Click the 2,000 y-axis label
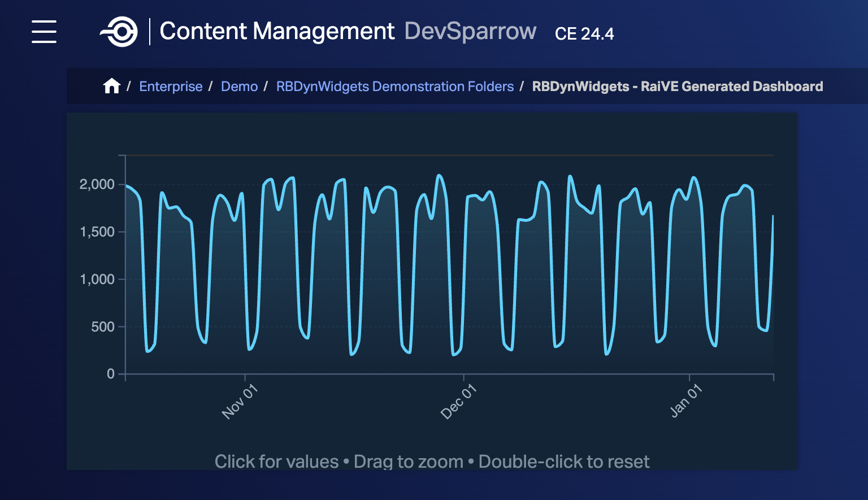 click(x=97, y=184)
